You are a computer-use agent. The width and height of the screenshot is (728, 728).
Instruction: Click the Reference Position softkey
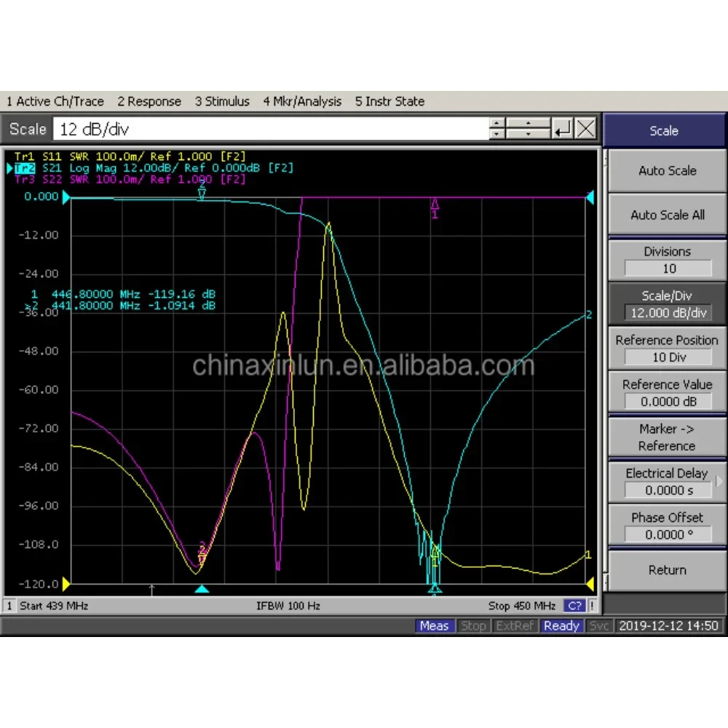point(667,348)
